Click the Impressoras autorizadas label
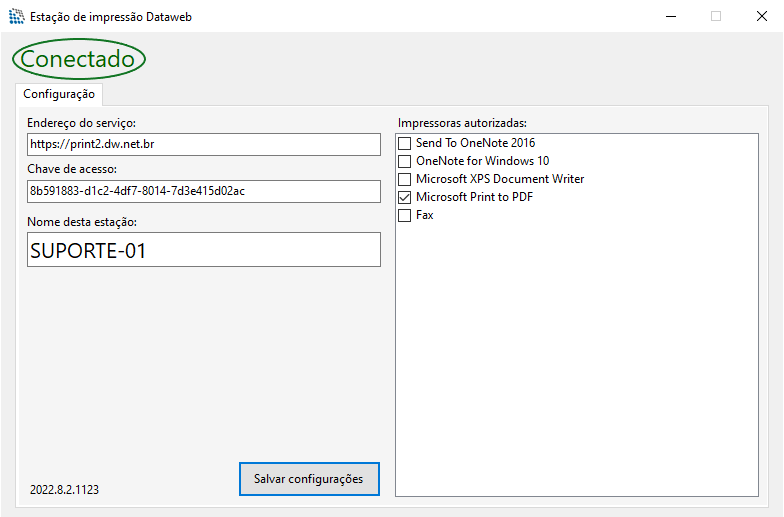Image resolution: width=784 pixels, height=517 pixels. click(x=462, y=123)
